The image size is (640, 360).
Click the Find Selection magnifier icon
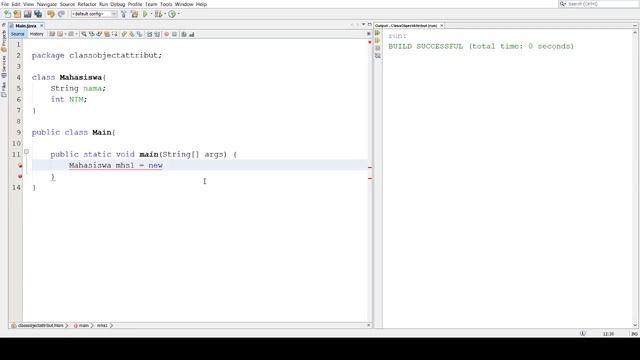point(84,34)
